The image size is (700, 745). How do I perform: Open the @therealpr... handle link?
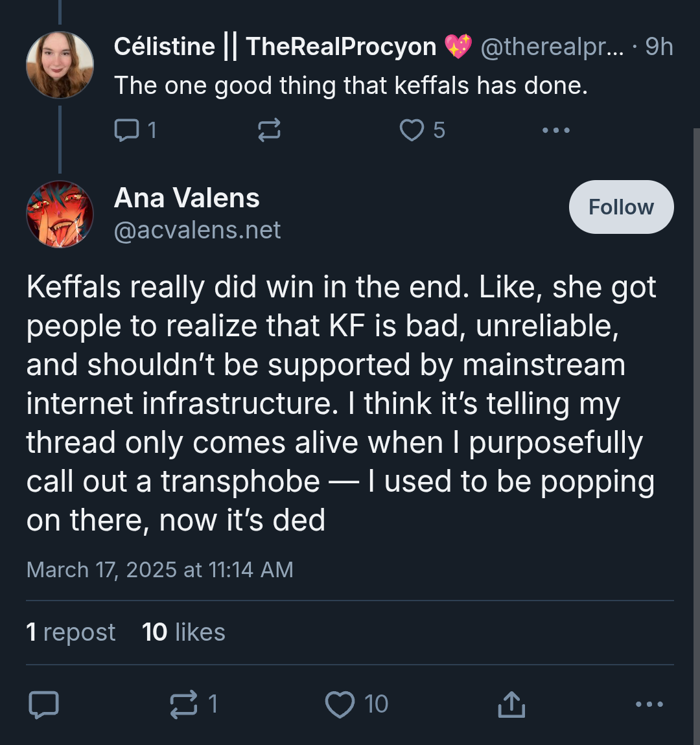click(x=552, y=47)
